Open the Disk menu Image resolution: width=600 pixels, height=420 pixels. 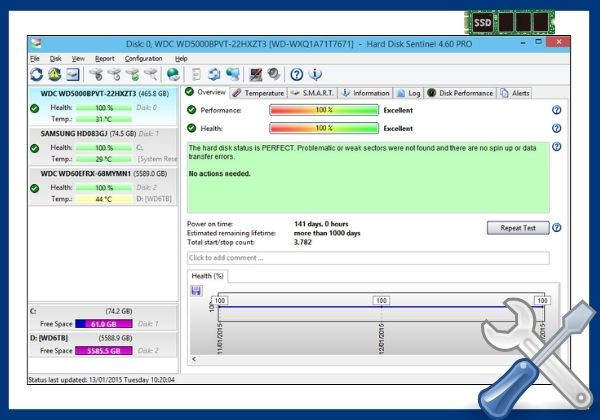point(55,59)
